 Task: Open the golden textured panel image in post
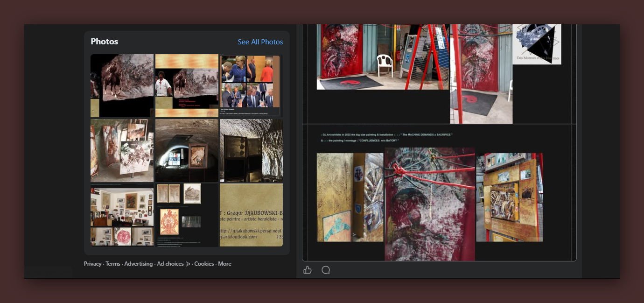pyautogui.click(x=350, y=197)
